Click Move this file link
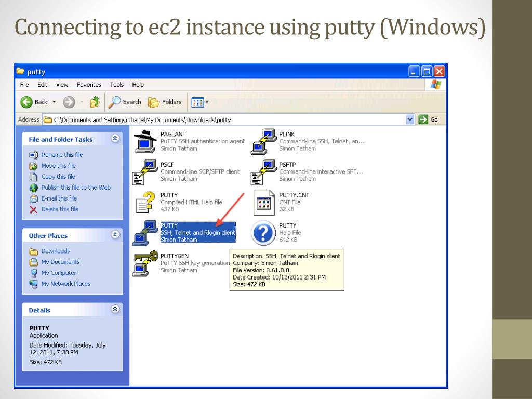The image size is (532, 399). click(x=58, y=166)
